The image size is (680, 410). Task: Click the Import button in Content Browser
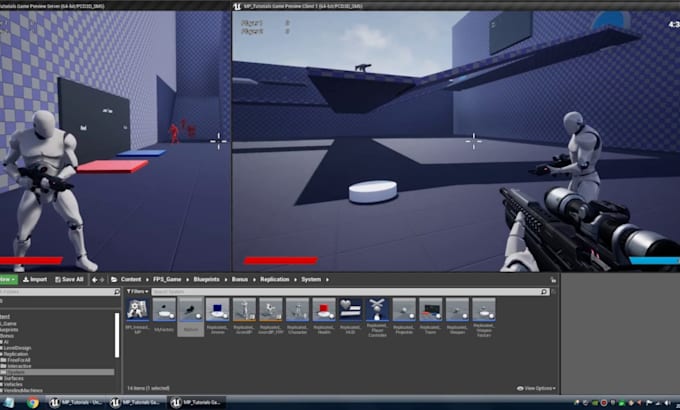(35, 279)
